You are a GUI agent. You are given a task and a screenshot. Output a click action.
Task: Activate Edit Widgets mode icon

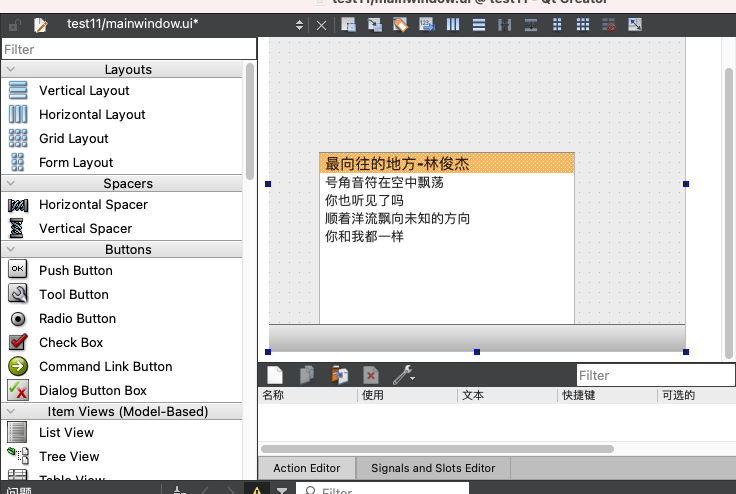coord(348,24)
